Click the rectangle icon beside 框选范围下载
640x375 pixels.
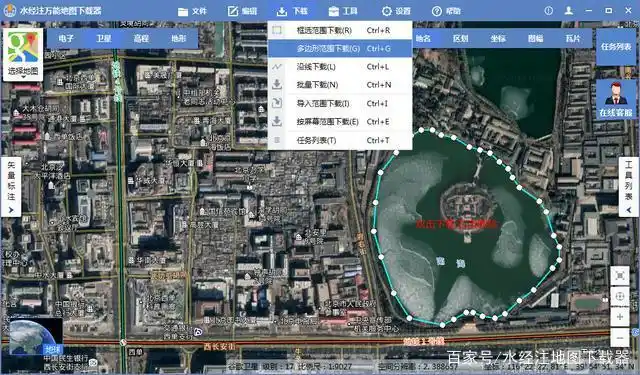(x=277, y=30)
